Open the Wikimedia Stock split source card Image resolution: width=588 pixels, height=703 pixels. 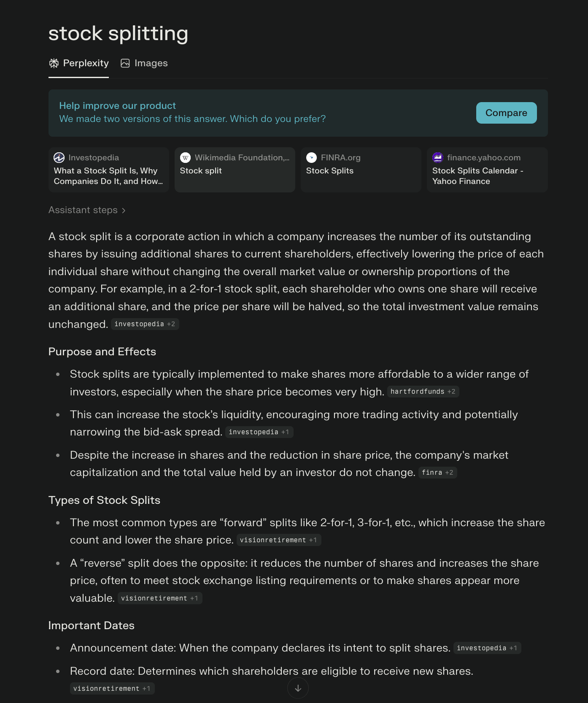(235, 170)
